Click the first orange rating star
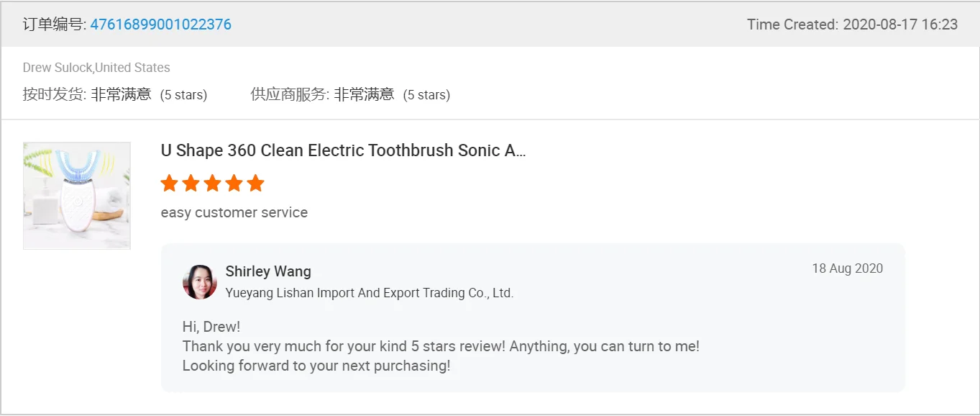The image size is (980, 416). coord(170,184)
